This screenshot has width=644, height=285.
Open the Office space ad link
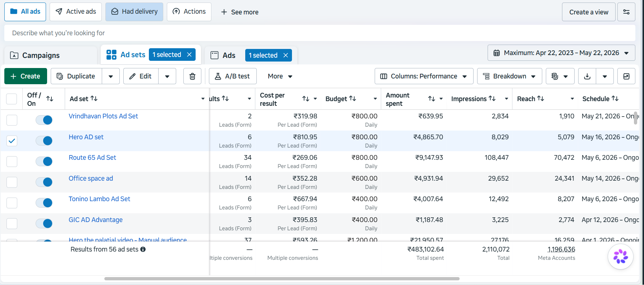[91, 178]
